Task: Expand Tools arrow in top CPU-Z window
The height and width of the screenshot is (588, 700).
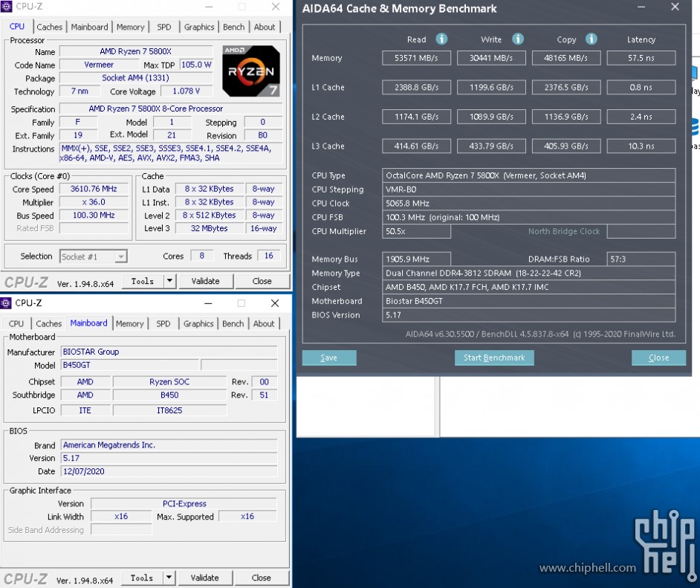Action: (169, 281)
